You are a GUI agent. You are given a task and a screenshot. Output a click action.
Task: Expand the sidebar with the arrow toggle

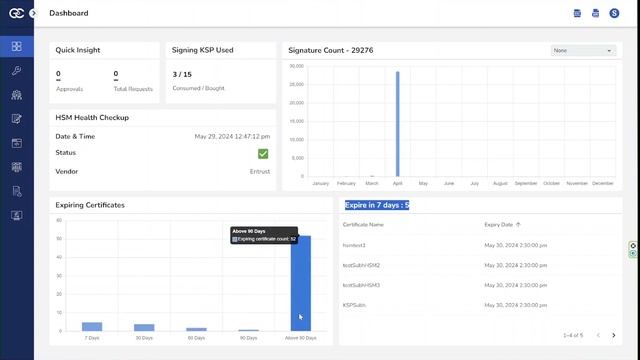33,13
